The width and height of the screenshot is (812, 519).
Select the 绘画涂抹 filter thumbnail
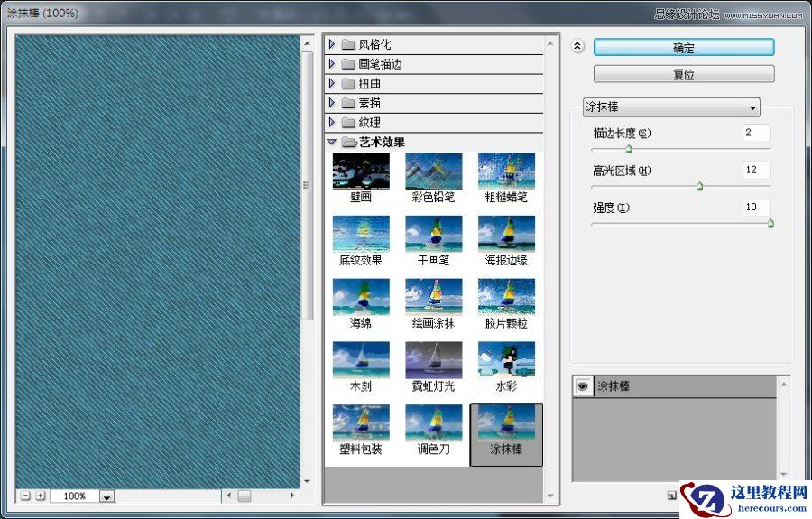[433, 297]
